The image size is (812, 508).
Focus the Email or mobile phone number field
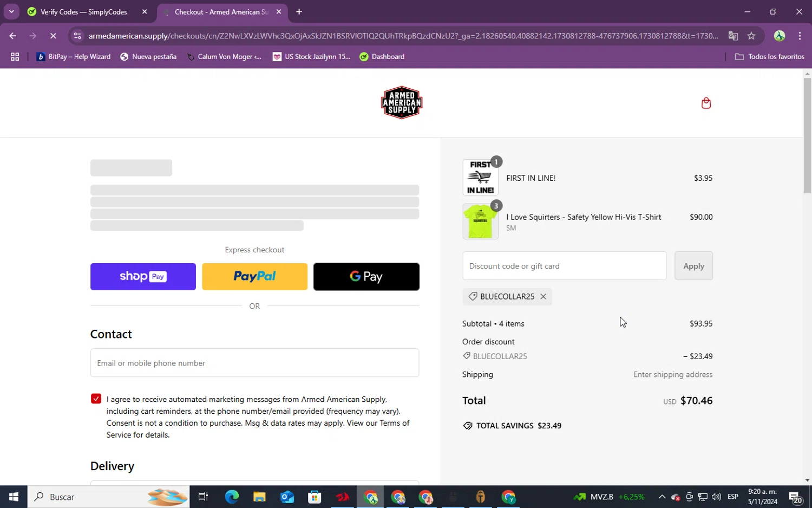(254, 363)
